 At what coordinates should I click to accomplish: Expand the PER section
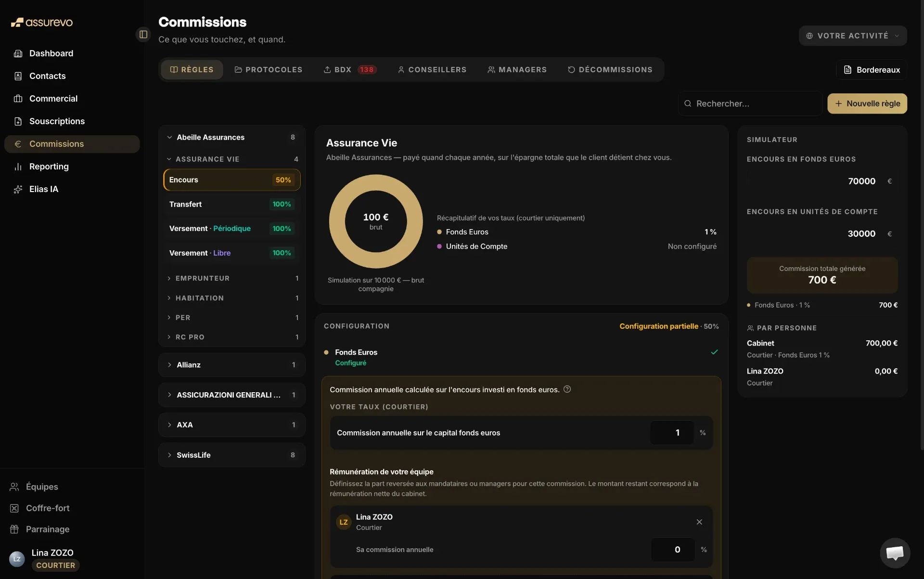[232, 318]
